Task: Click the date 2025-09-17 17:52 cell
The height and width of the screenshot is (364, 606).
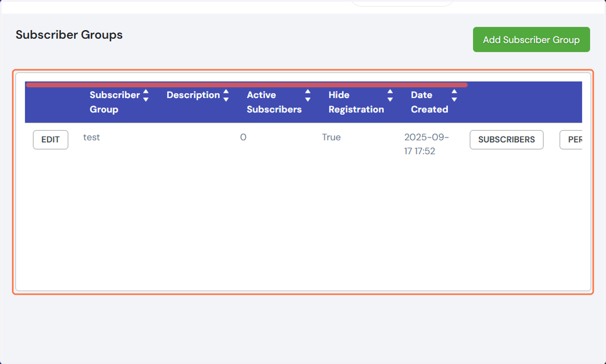Action: coord(427,144)
